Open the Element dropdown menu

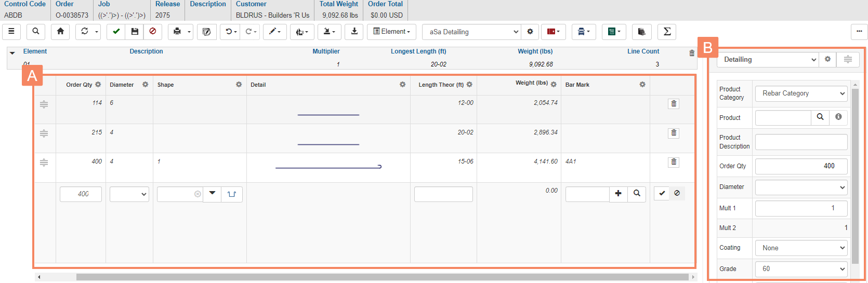coord(391,32)
